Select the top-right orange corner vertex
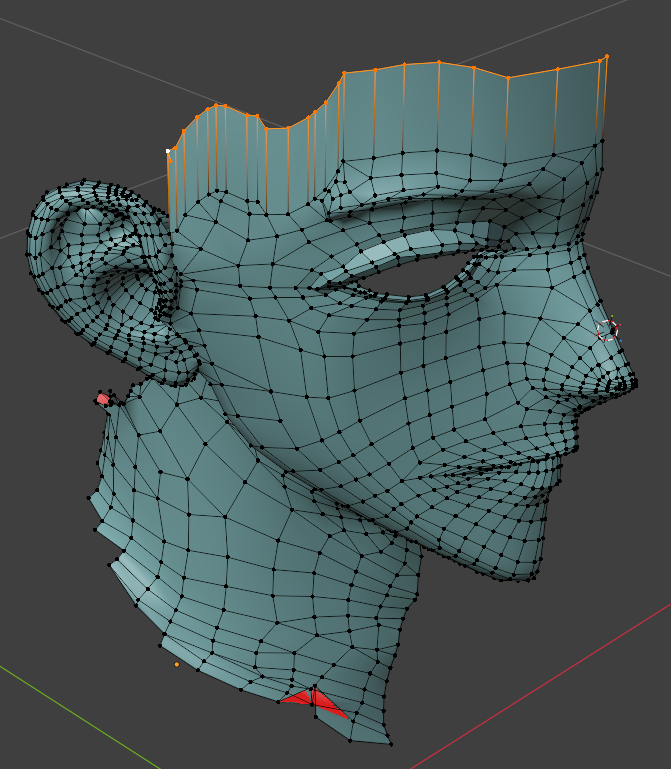Viewport: 671px width, 769px height. [x=607, y=57]
